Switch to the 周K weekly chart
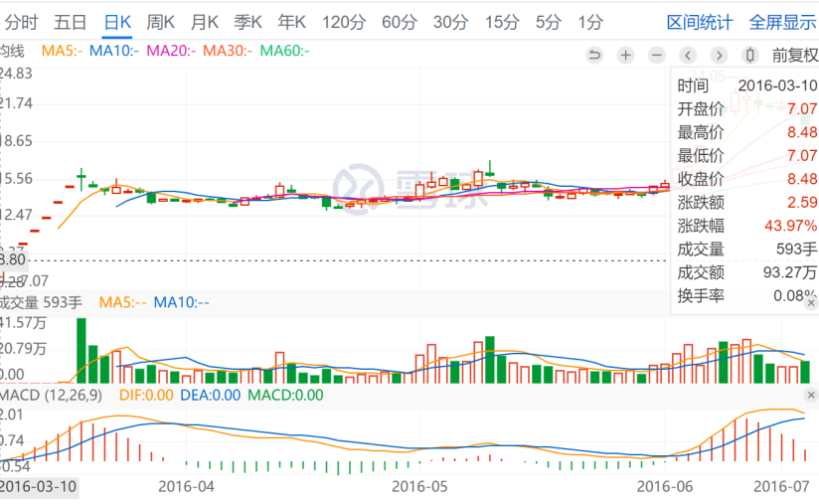819x504 pixels. tap(161, 22)
